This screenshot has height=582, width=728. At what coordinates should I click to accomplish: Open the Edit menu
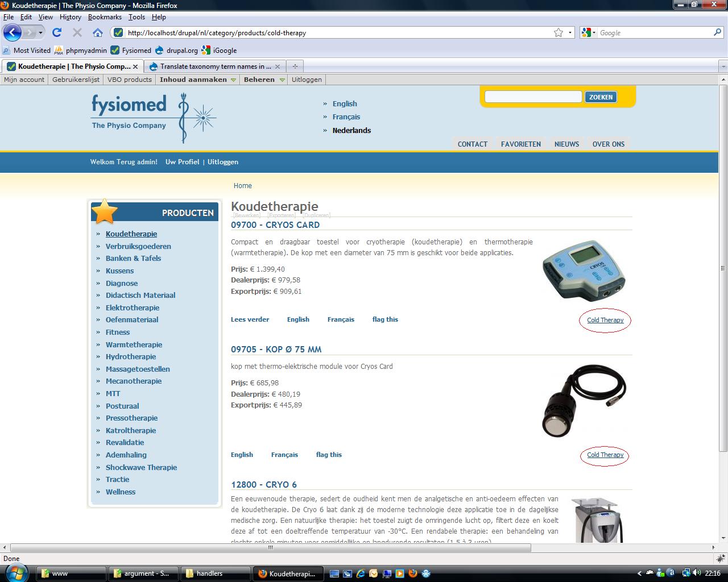[x=26, y=17]
